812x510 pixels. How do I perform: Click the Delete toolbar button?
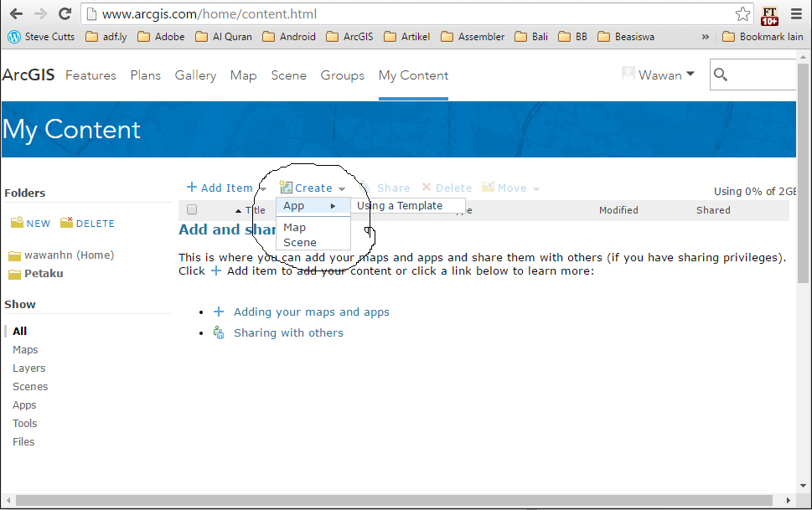click(x=447, y=188)
